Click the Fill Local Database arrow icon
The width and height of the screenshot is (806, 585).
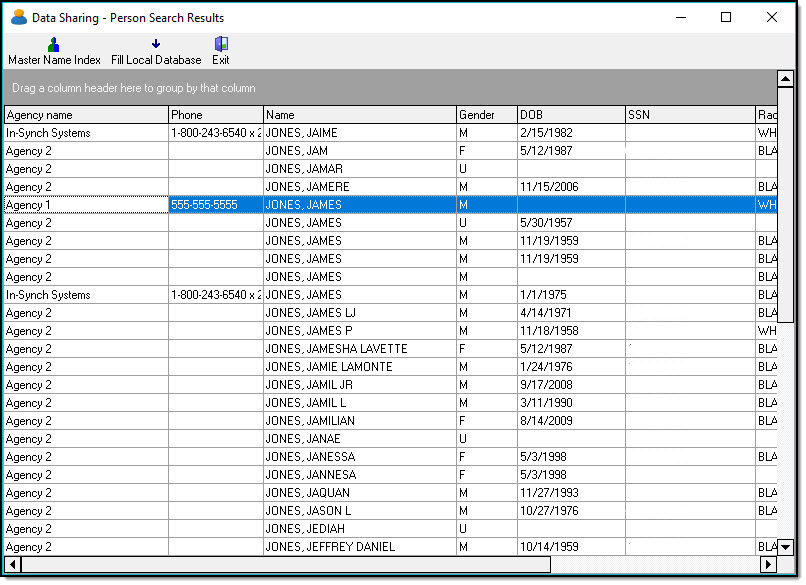[156, 44]
